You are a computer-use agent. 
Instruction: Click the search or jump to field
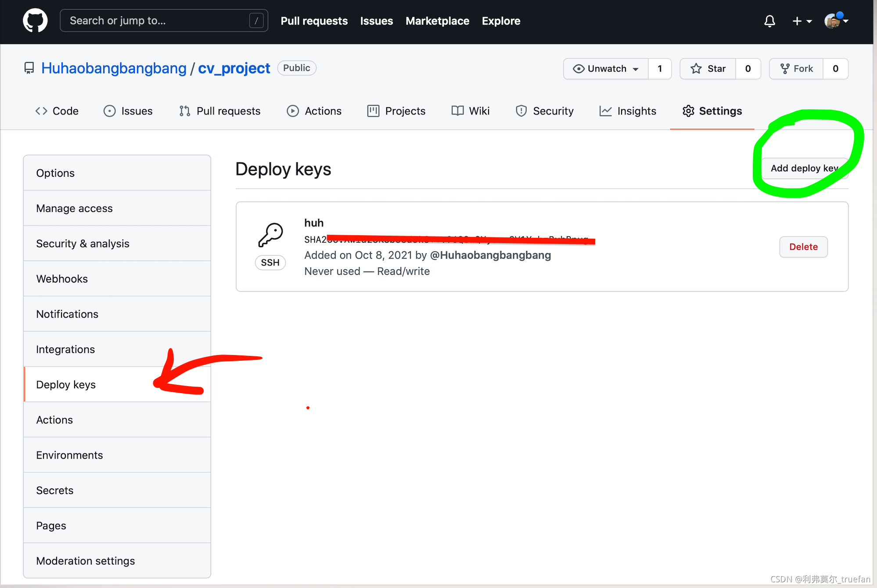click(163, 20)
